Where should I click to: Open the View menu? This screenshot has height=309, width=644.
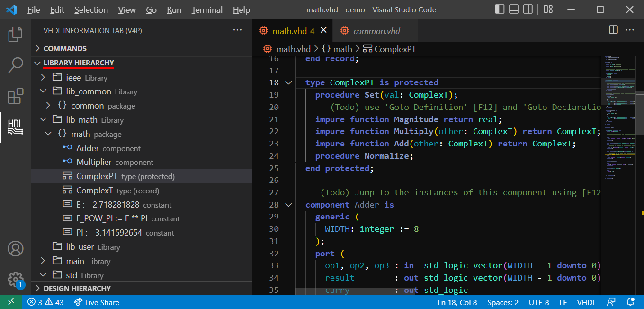127,9
